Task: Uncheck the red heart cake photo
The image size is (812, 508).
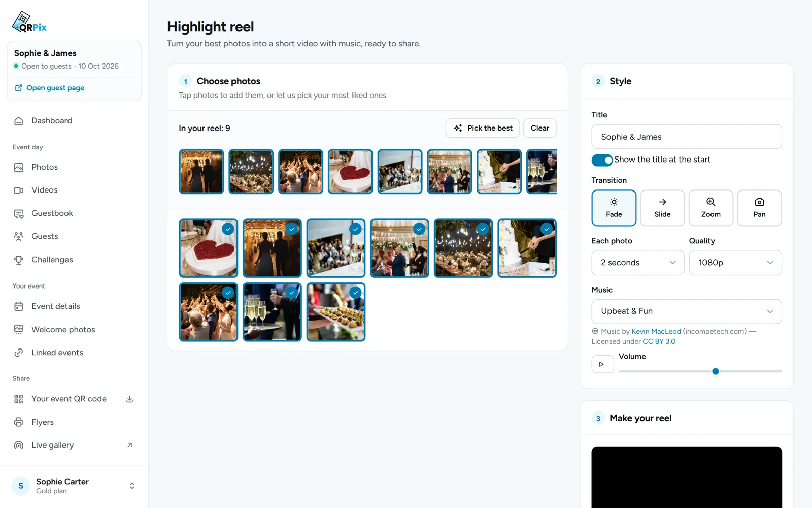Action: (209, 248)
